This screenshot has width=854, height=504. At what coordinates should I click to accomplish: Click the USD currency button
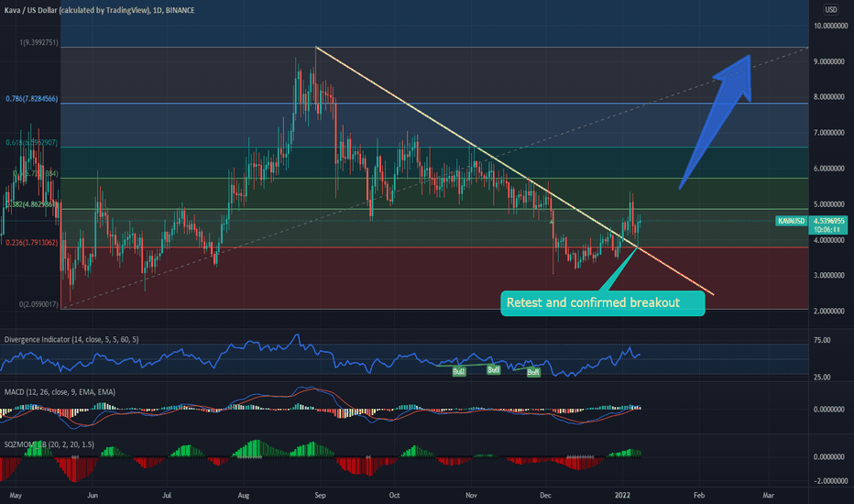coord(830,10)
